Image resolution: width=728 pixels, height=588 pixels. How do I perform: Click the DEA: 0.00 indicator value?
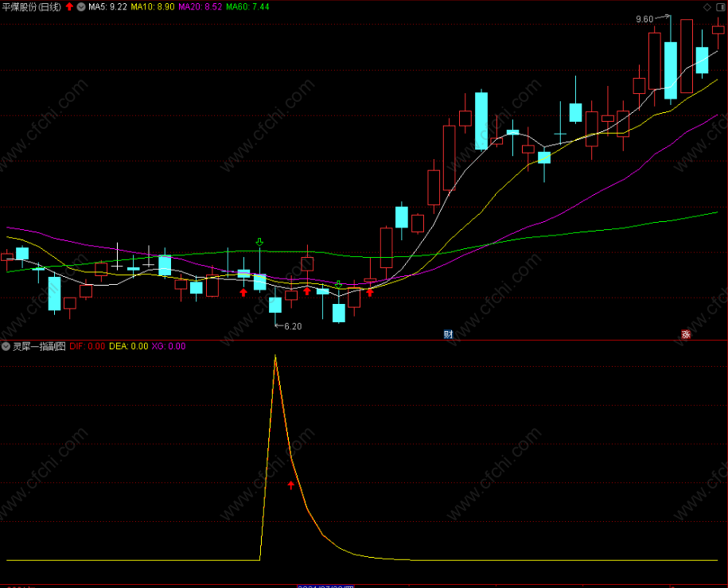(129, 346)
